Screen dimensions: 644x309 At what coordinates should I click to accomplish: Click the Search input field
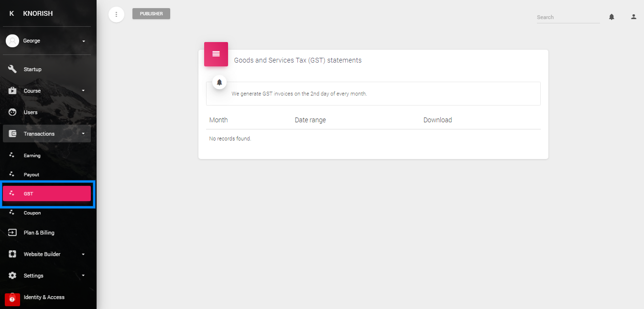coord(568,17)
